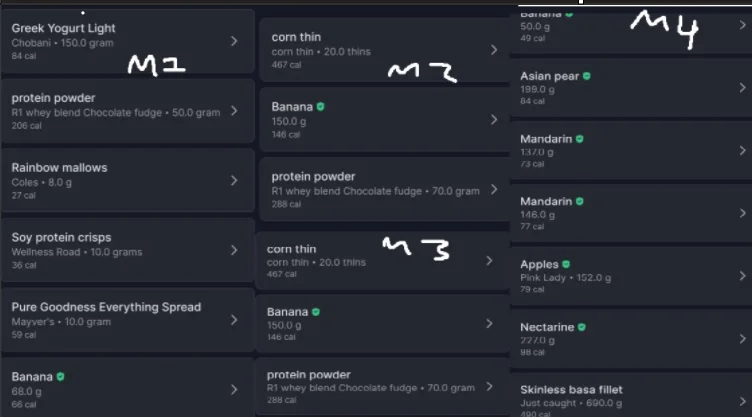Screen dimensions: 752x417
Task: Click the verified badge on Mandarin 146.0 g
Action: coord(580,202)
